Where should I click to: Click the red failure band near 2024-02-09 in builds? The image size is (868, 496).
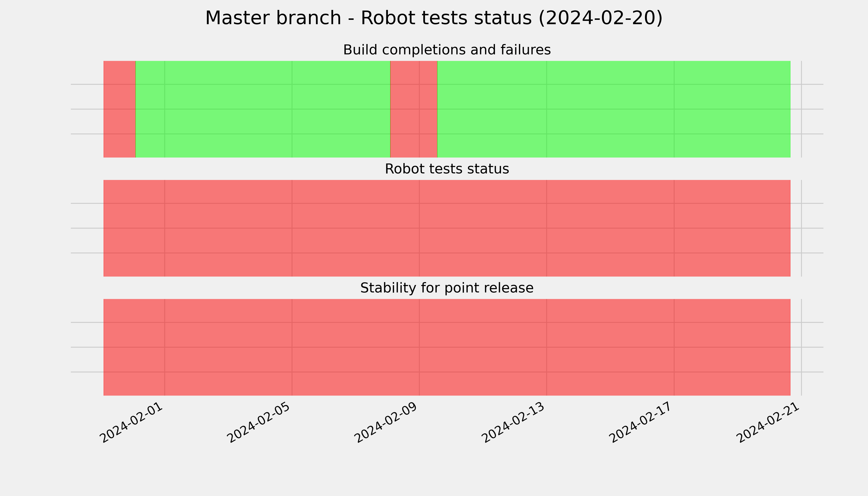(x=414, y=109)
